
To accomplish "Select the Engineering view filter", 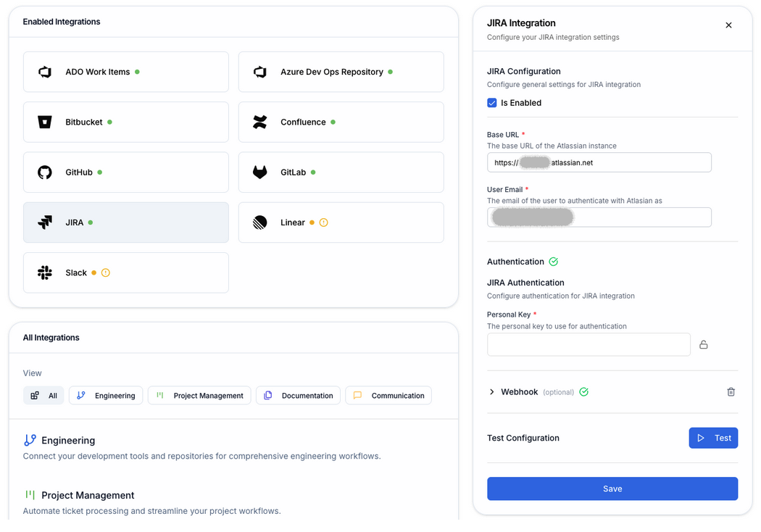I will tap(106, 396).
